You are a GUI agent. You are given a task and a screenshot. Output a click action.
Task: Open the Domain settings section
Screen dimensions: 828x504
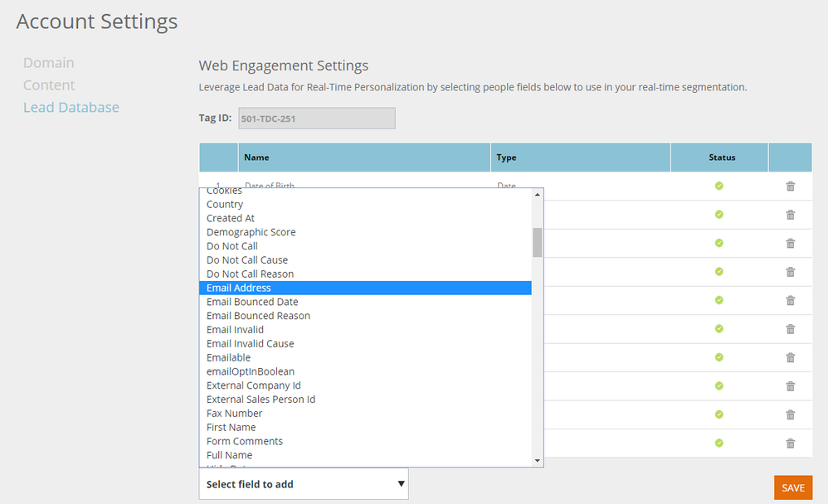point(49,63)
